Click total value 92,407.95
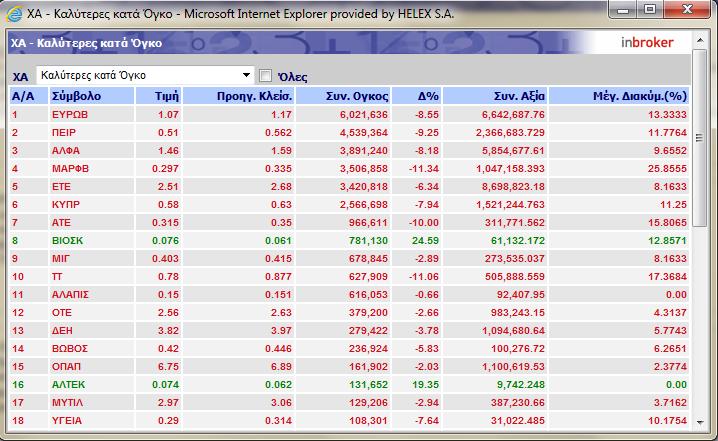Screen dimensions: 718x441 point(521,294)
